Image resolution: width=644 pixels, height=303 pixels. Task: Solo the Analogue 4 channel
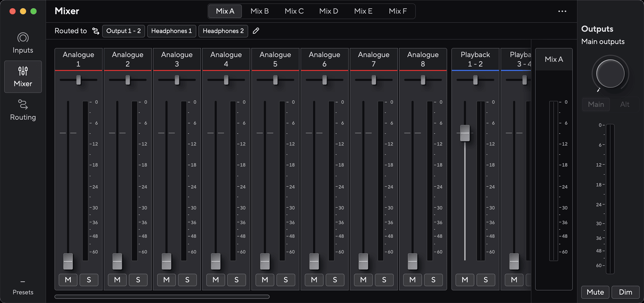236,280
